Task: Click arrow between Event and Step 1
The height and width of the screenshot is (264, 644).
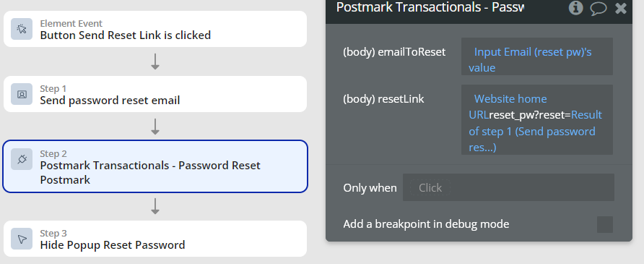Action: click(x=155, y=61)
